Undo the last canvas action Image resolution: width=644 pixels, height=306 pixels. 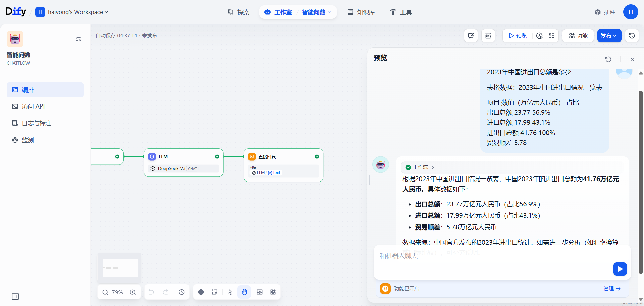pos(151,292)
